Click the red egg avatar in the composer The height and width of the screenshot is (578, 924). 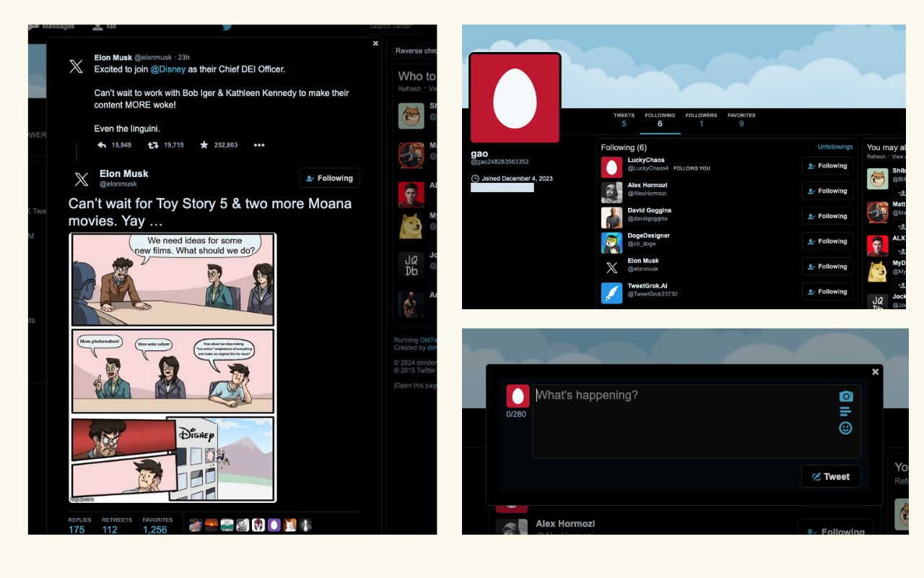point(518,396)
